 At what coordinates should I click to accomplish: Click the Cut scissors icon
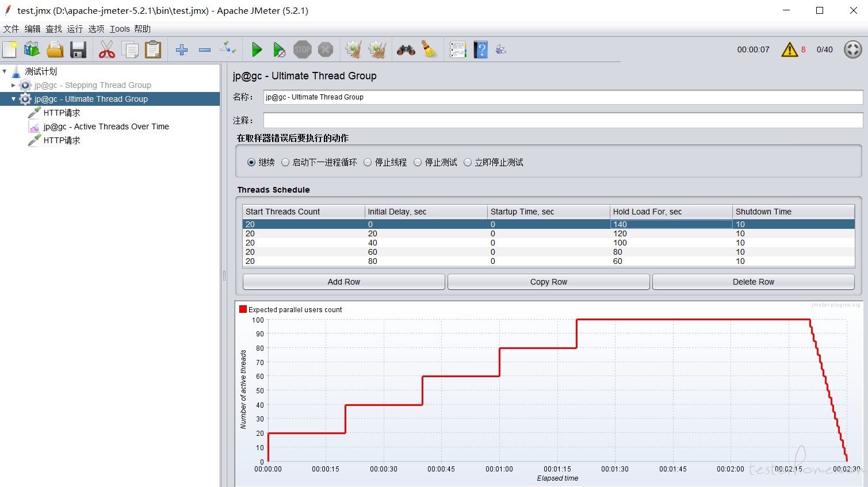click(x=107, y=50)
